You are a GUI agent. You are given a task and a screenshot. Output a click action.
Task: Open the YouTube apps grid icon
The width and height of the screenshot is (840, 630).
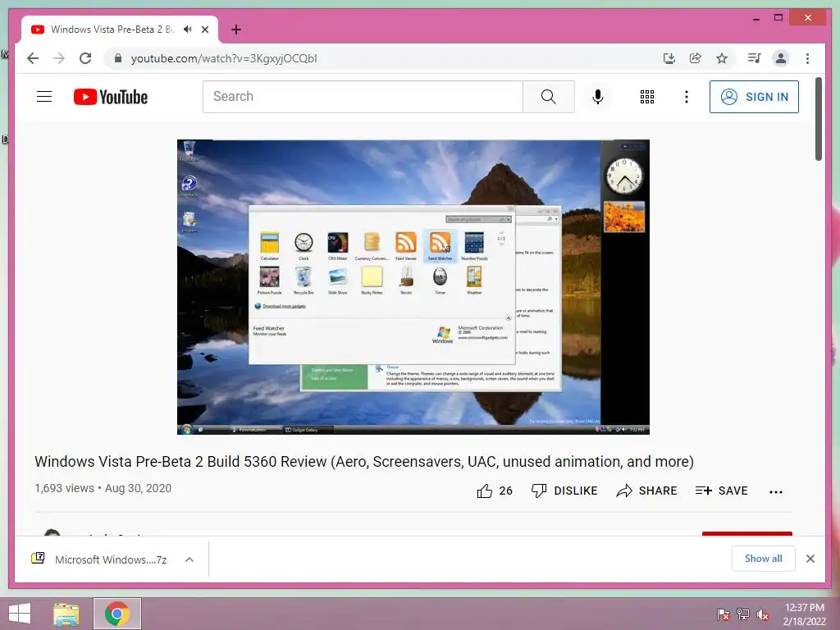[647, 97]
